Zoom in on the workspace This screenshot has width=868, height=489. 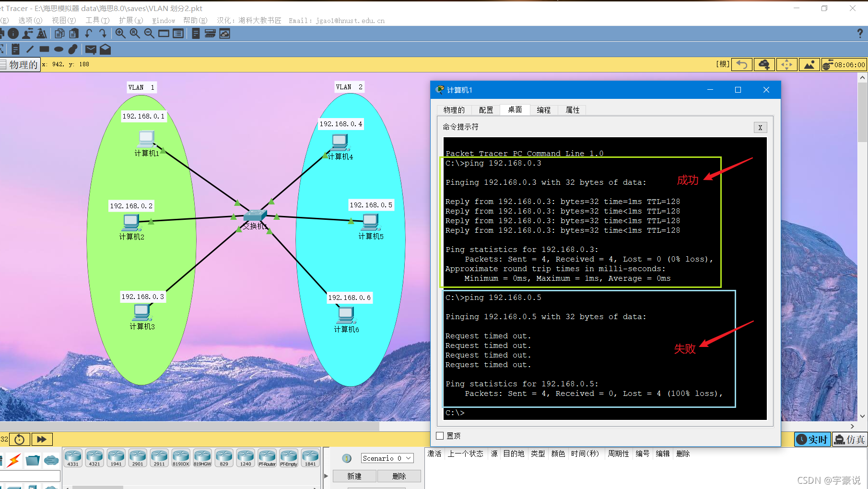coord(120,34)
